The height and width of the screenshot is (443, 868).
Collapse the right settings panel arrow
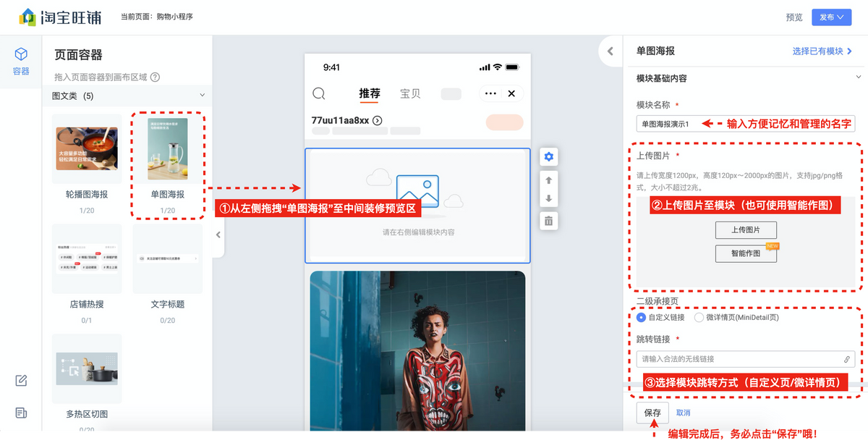point(610,51)
